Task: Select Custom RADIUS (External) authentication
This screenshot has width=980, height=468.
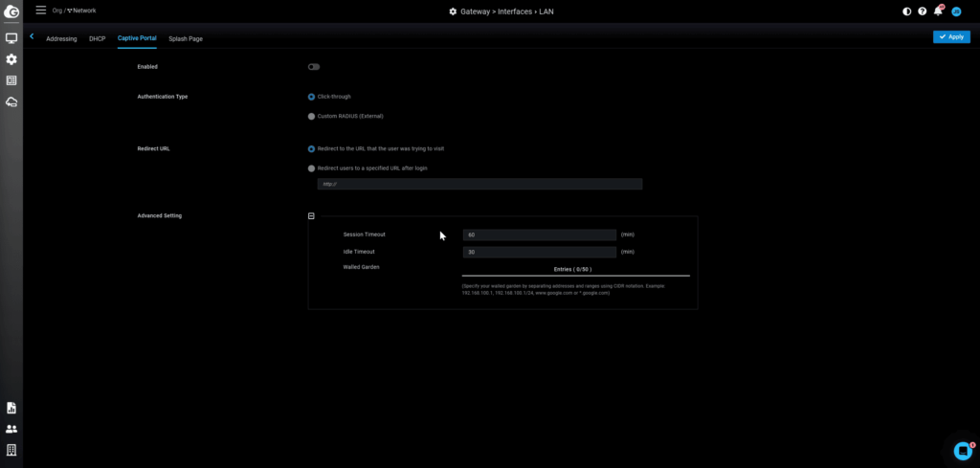Action: pyautogui.click(x=311, y=116)
